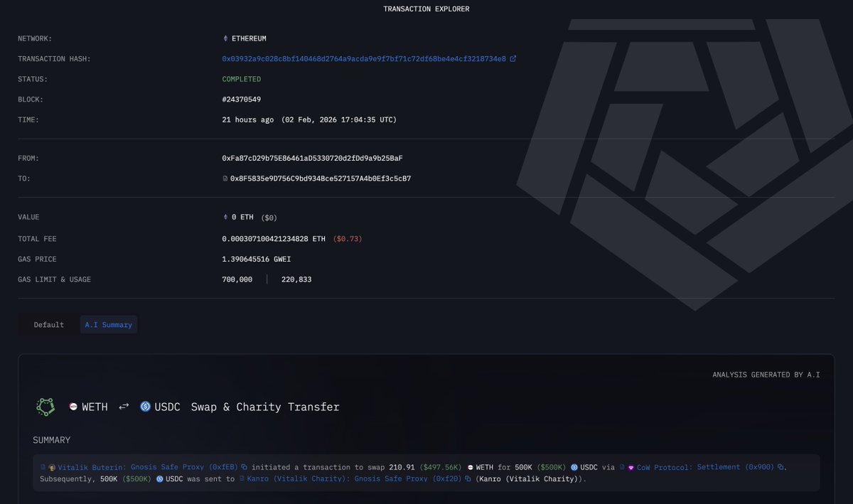Image resolution: width=853 pixels, height=504 pixels.
Task: Click the Ethereum network diamond icon
Action: [226, 38]
